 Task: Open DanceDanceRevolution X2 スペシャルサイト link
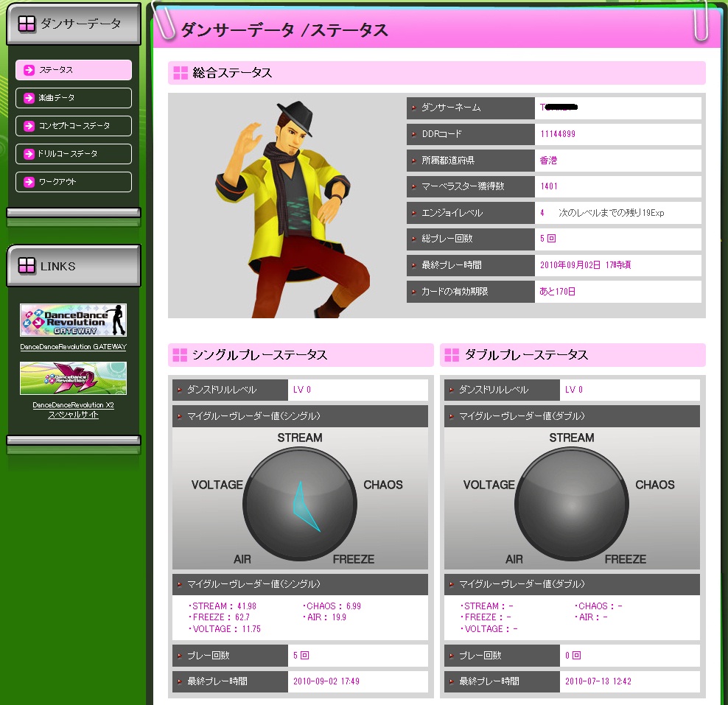(x=73, y=410)
